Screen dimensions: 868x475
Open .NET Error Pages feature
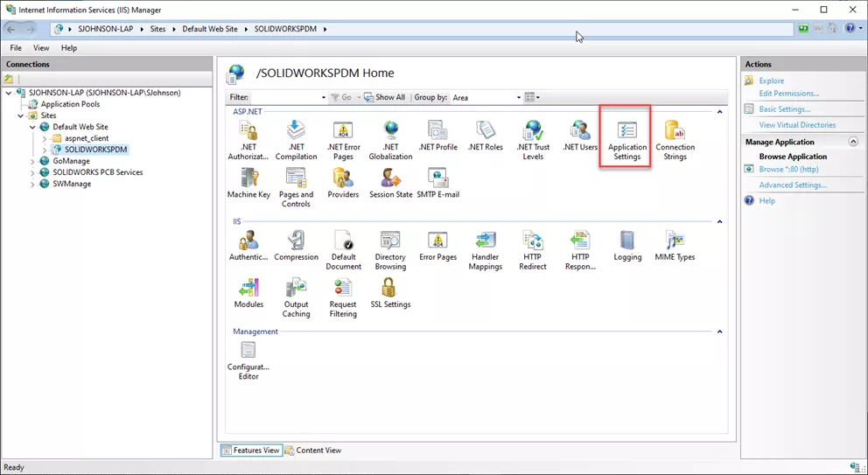tap(343, 140)
